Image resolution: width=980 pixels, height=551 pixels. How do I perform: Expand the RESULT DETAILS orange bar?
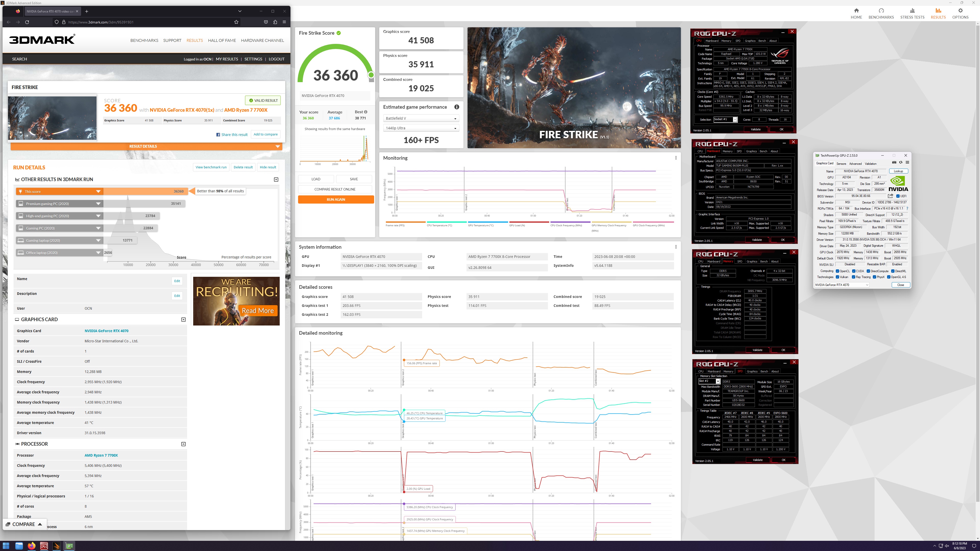146,146
